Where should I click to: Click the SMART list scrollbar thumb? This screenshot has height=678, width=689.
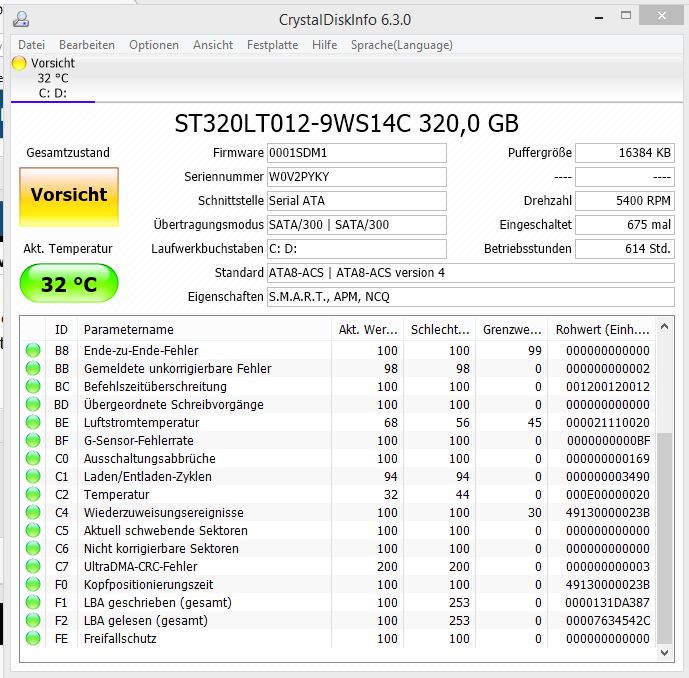664,538
